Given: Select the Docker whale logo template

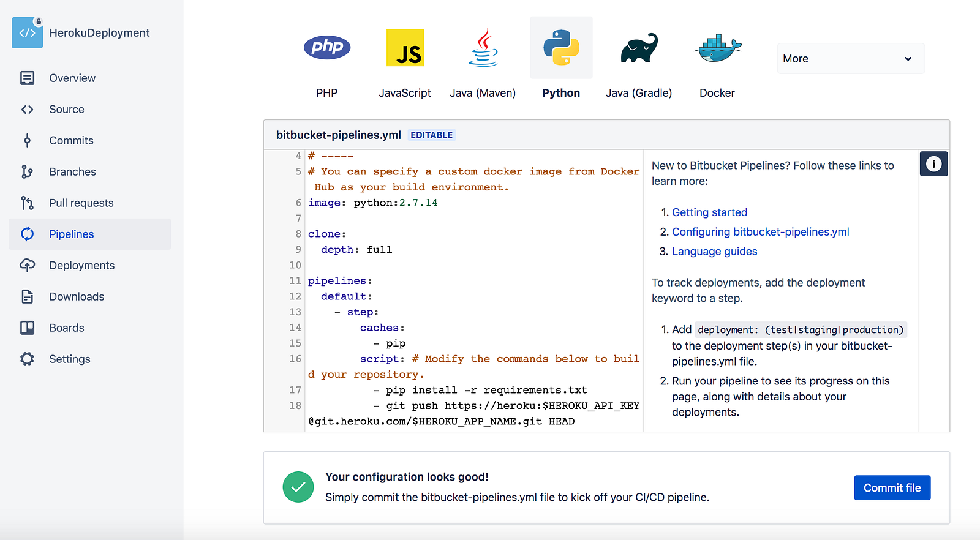Looking at the screenshot, I should pos(717,48).
